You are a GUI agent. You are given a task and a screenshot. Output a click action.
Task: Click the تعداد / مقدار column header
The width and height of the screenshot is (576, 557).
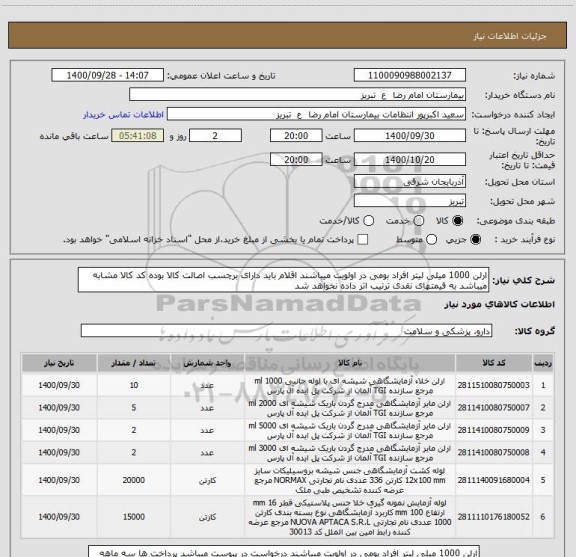tap(134, 363)
